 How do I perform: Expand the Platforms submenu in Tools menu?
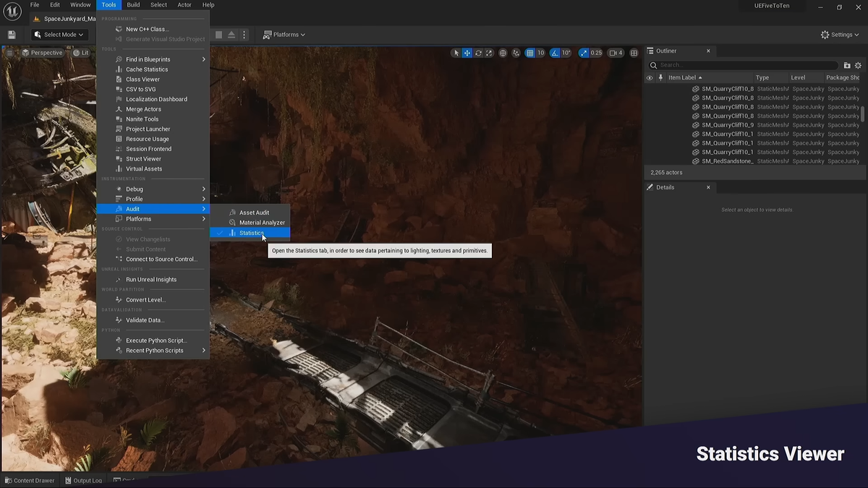click(153, 218)
